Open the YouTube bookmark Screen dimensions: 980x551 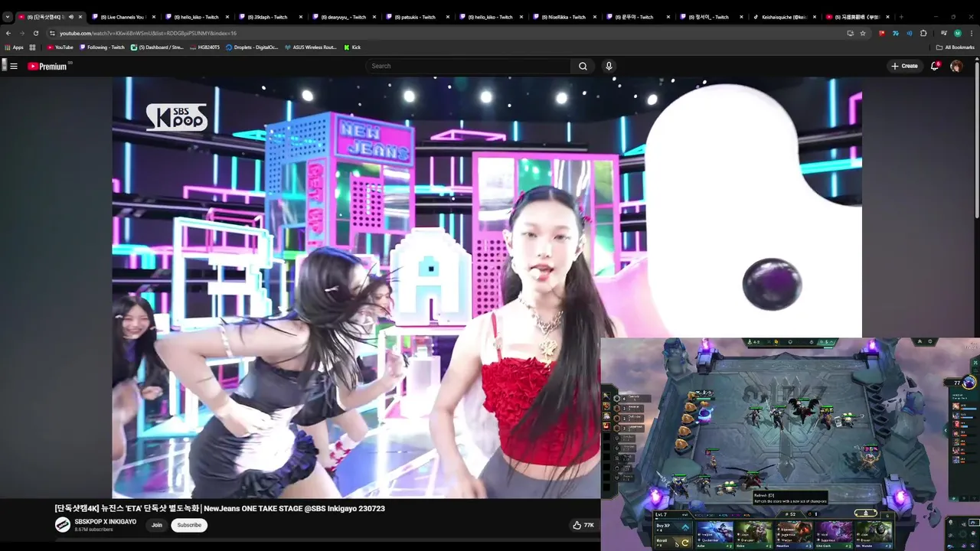(60, 47)
